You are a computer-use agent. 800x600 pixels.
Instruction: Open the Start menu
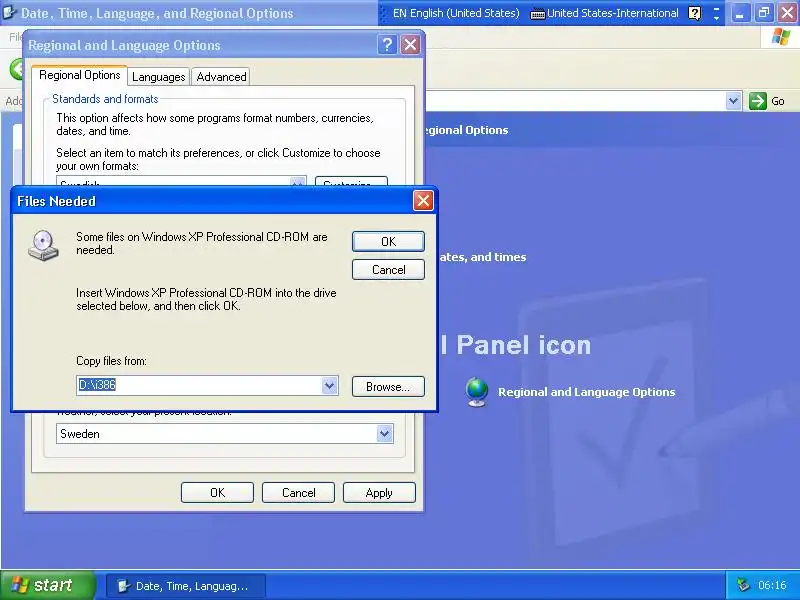pyautogui.click(x=47, y=585)
